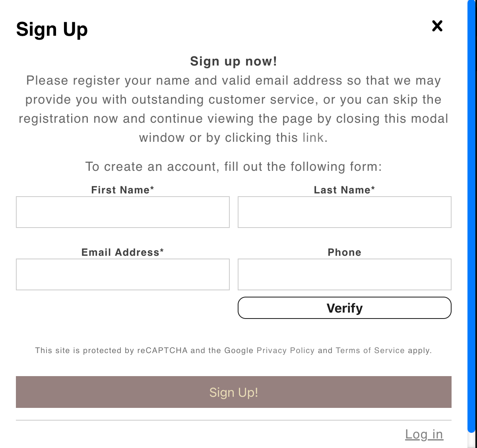
Task: Click the Phone number input box
Action: [344, 274]
